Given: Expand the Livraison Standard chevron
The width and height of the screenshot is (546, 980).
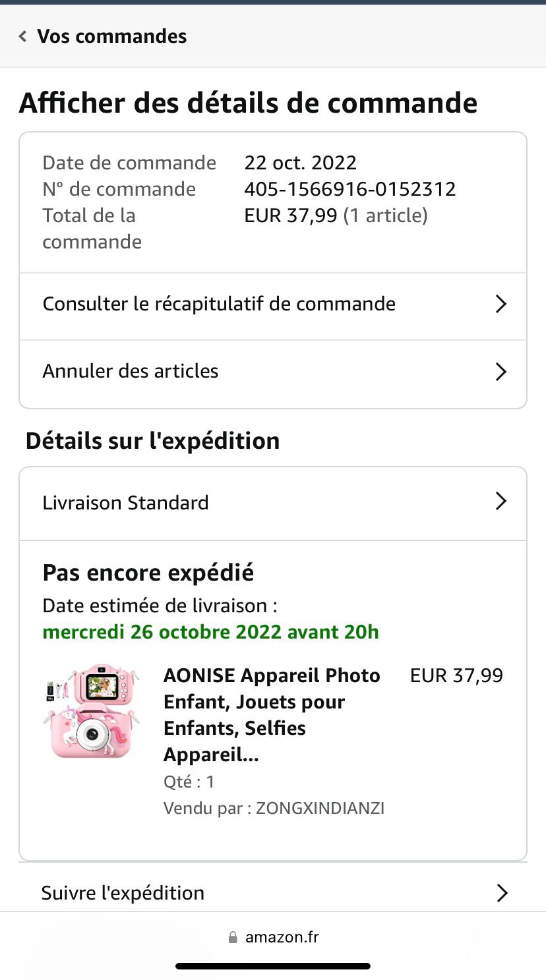Looking at the screenshot, I should pos(501,502).
